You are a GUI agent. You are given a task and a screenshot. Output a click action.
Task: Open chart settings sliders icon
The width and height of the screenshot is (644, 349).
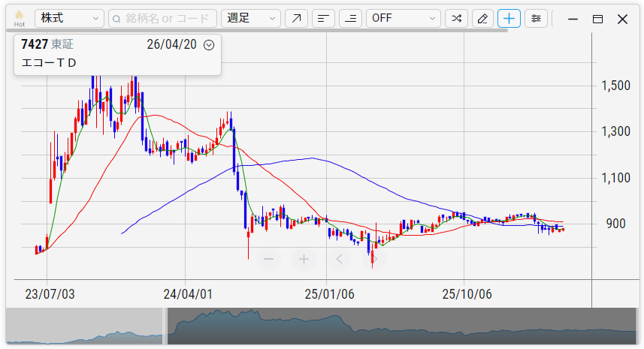tap(535, 19)
